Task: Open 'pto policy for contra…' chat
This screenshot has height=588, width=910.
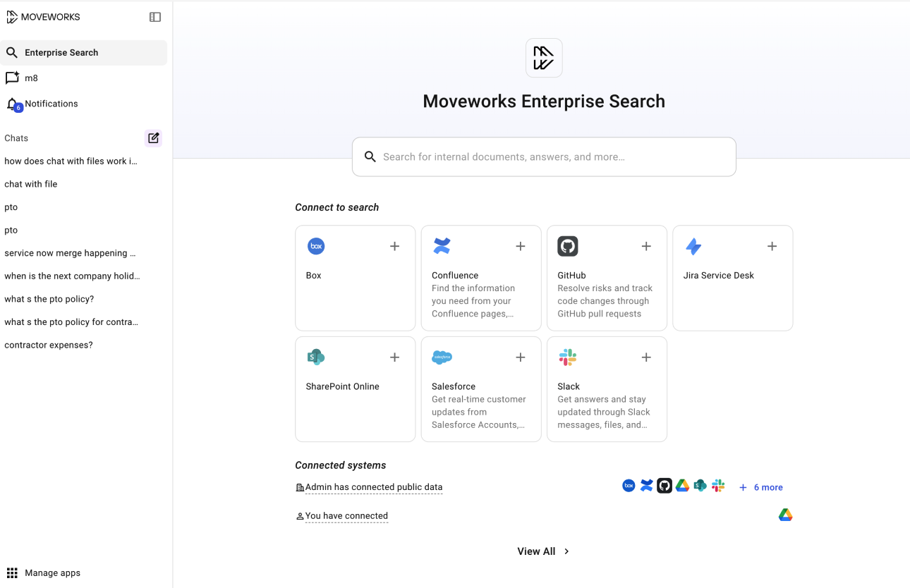Action: pos(71,322)
